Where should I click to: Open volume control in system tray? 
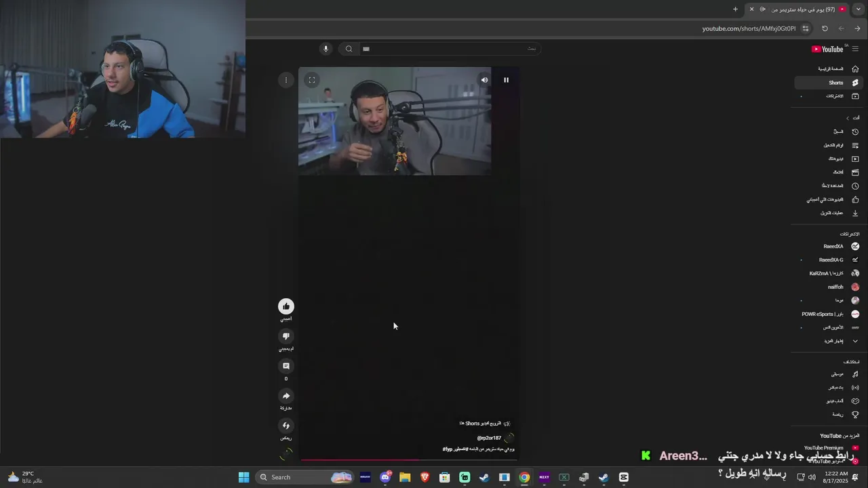[812, 477]
